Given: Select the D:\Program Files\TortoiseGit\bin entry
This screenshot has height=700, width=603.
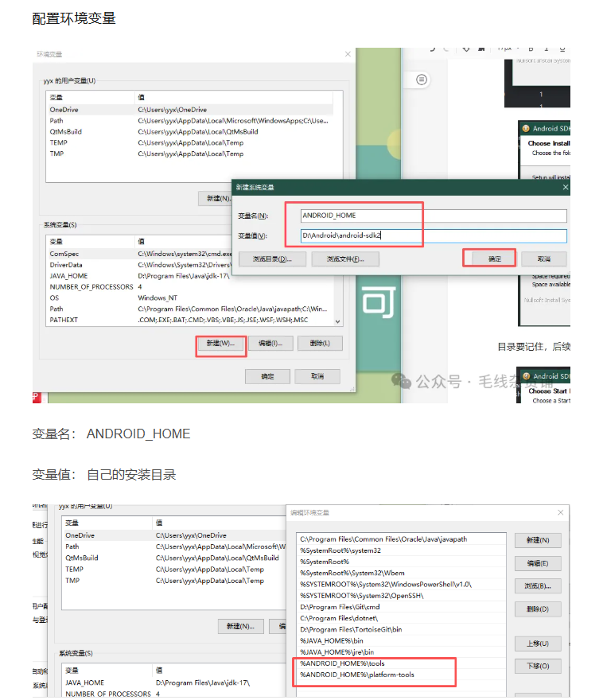Looking at the screenshot, I should pos(401,629).
